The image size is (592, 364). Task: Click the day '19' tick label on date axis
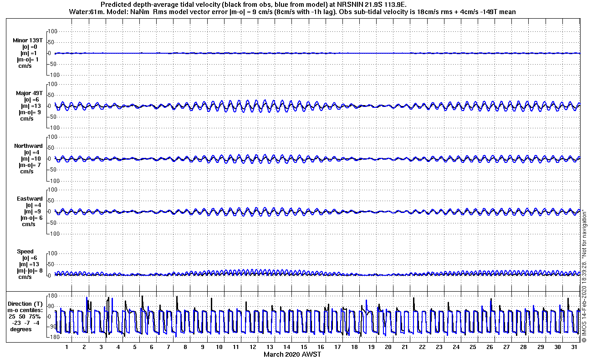click(x=371, y=347)
